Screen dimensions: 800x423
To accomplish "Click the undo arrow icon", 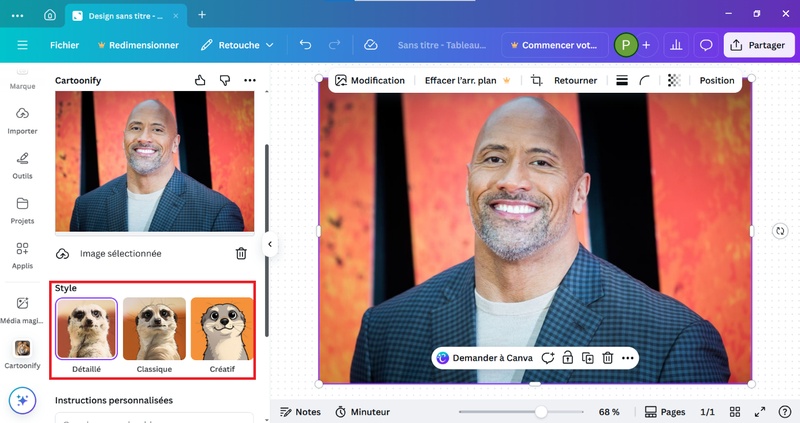I will (305, 45).
